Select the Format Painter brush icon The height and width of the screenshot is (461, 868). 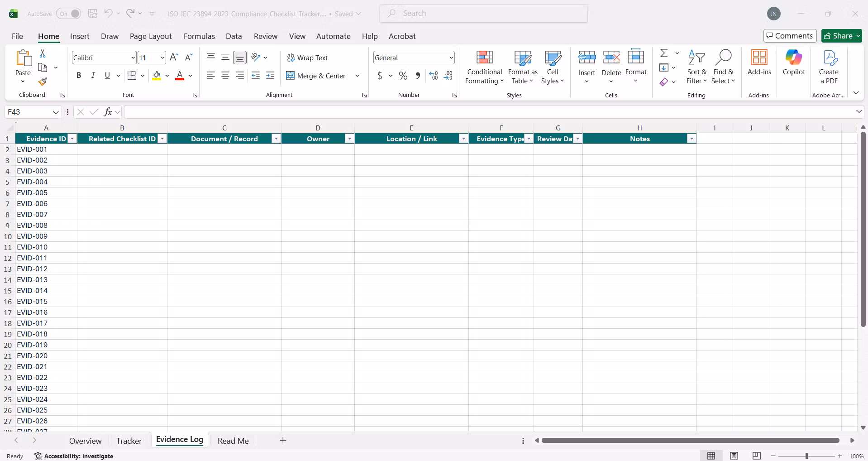click(x=43, y=82)
